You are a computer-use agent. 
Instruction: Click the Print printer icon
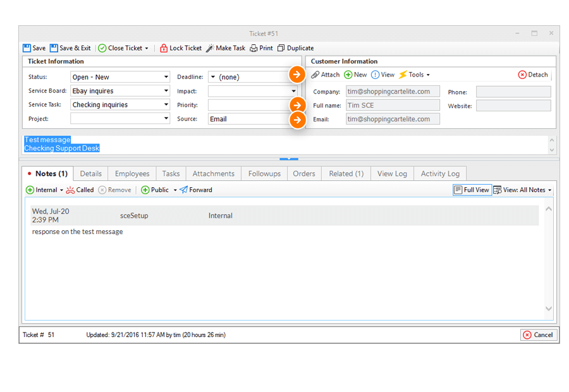pyautogui.click(x=254, y=48)
